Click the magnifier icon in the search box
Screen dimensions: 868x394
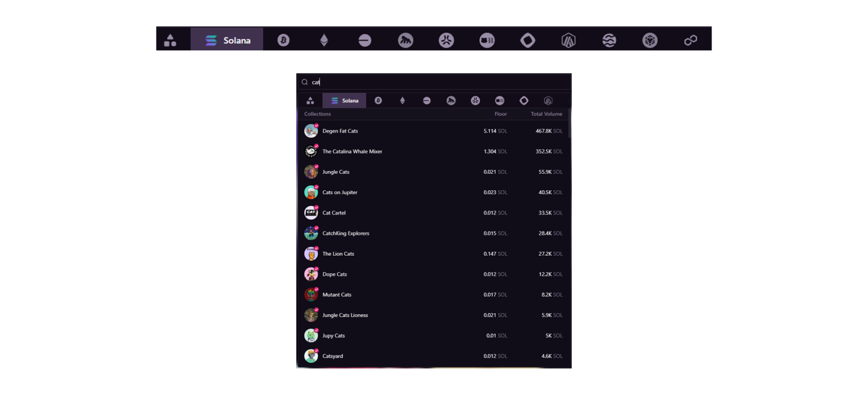(x=305, y=82)
